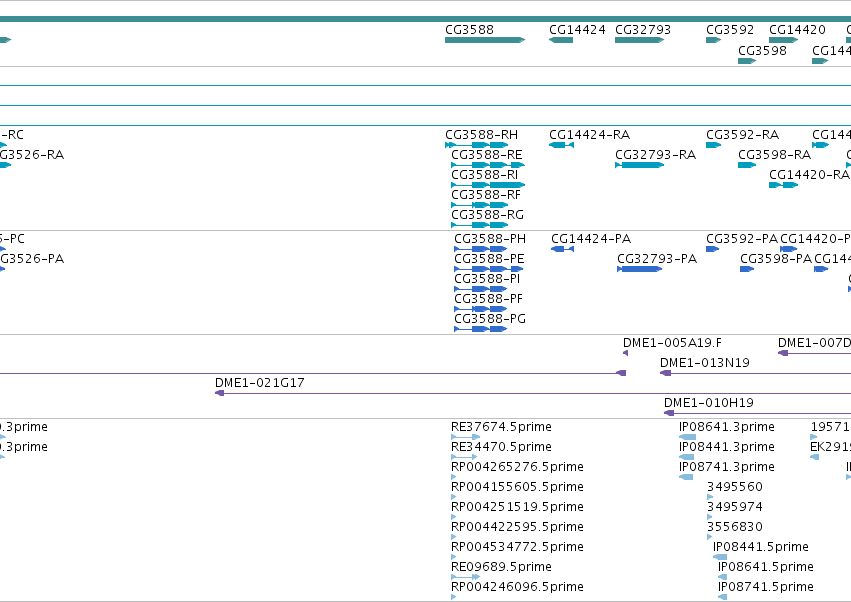The width and height of the screenshot is (851, 602).
Task: Select the CG14420 gene glyph
Action: pyautogui.click(x=783, y=40)
